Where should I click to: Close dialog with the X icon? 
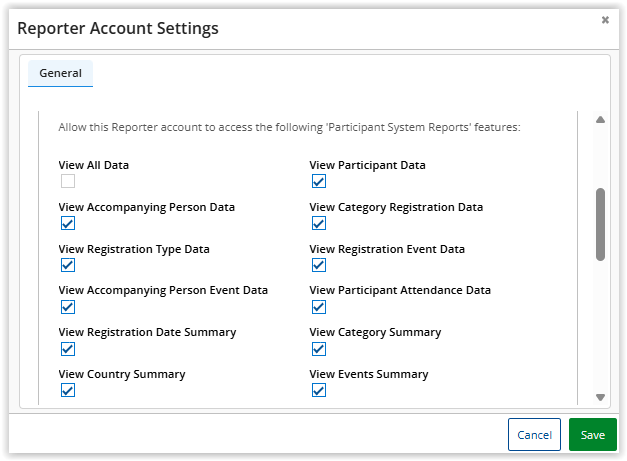(605, 20)
